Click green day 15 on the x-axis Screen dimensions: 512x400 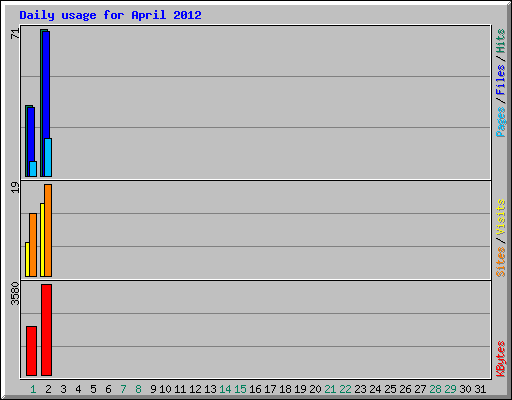[x=240, y=389]
